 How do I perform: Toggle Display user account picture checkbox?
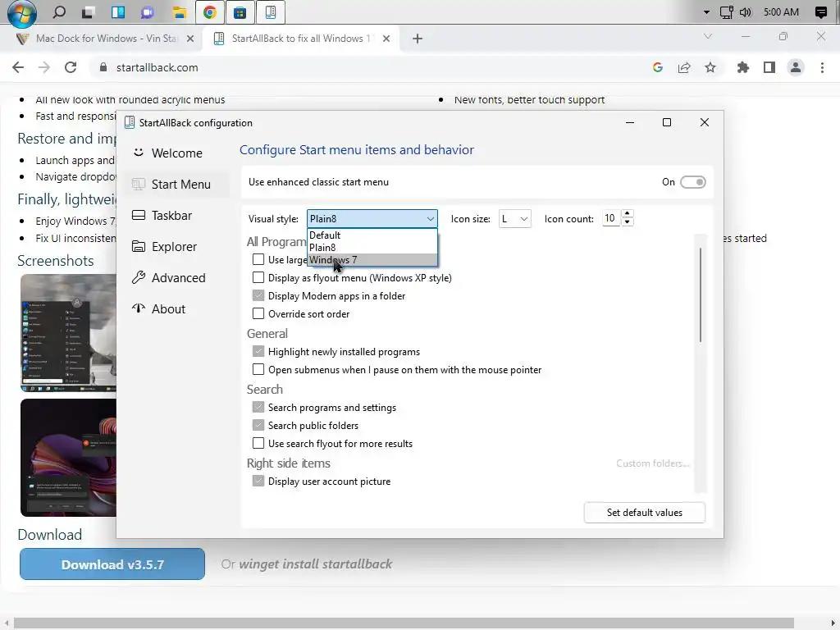pos(258,481)
